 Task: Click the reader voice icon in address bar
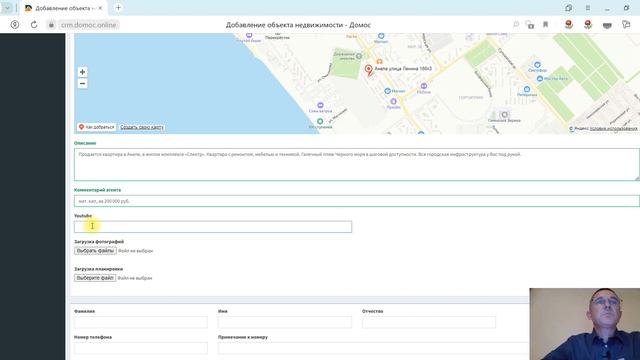tap(516, 25)
